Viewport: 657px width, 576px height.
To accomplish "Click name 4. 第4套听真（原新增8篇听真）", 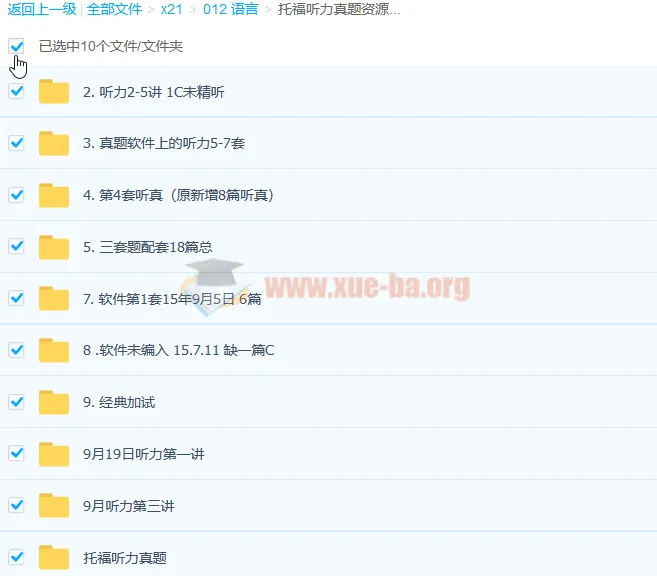I will [178, 195].
